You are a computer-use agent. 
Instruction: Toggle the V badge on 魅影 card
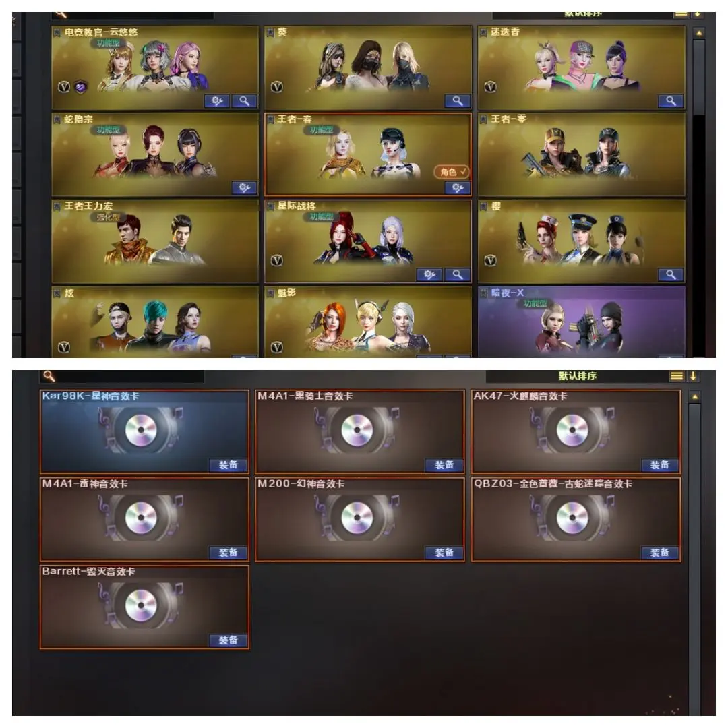click(277, 347)
